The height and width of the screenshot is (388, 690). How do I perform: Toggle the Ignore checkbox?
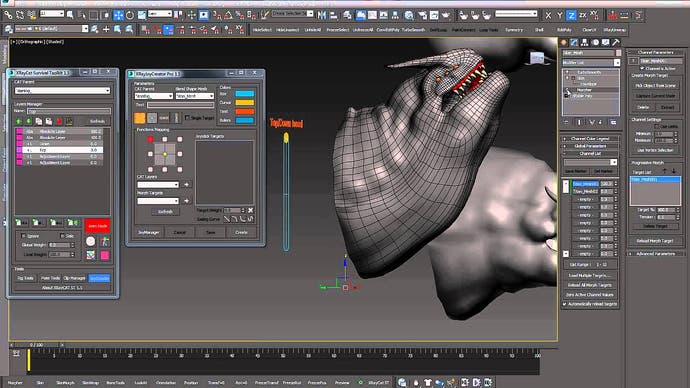coord(24,236)
